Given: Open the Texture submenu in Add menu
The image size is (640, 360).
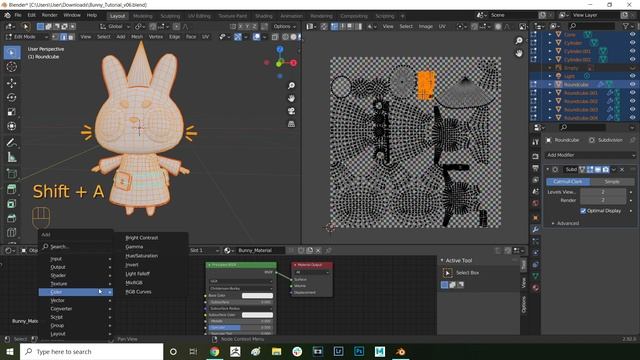Looking at the screenshot, I should [76, 284].
